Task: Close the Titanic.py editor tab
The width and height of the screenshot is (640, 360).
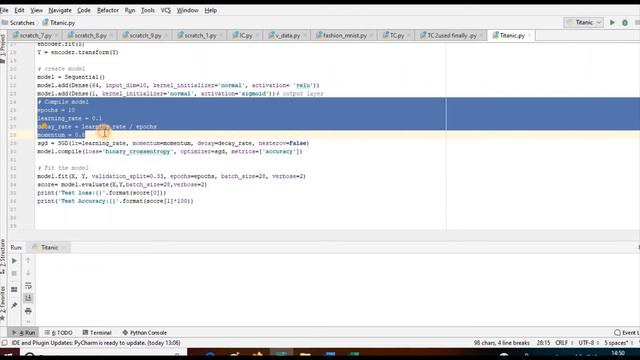Action: (x=529, y=36)
